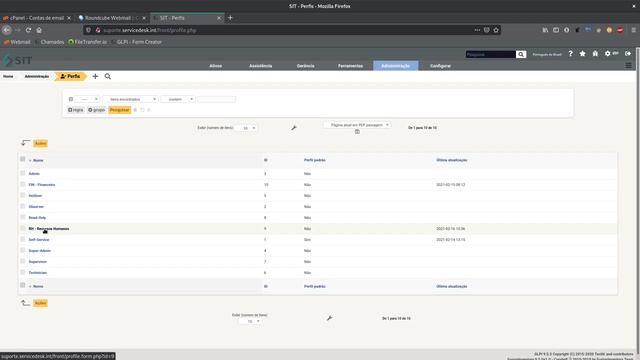Open the first small dropdown in search criteria
The image size is (640, 360).
tap(88, 99)
